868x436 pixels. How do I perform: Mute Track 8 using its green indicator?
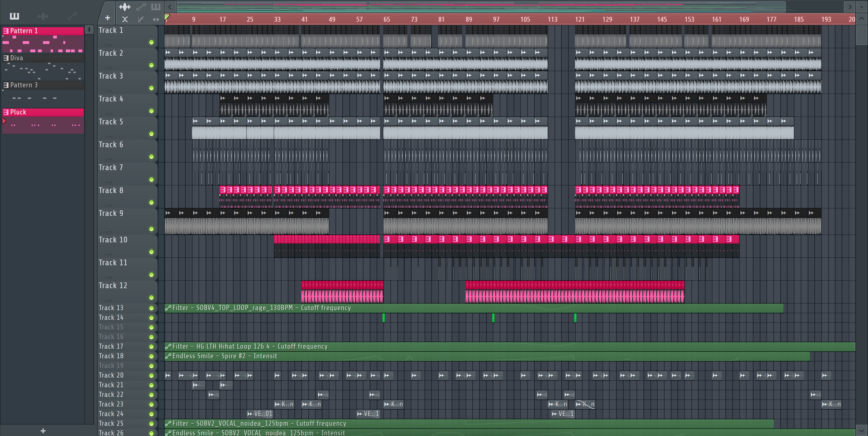pos(151,203)
